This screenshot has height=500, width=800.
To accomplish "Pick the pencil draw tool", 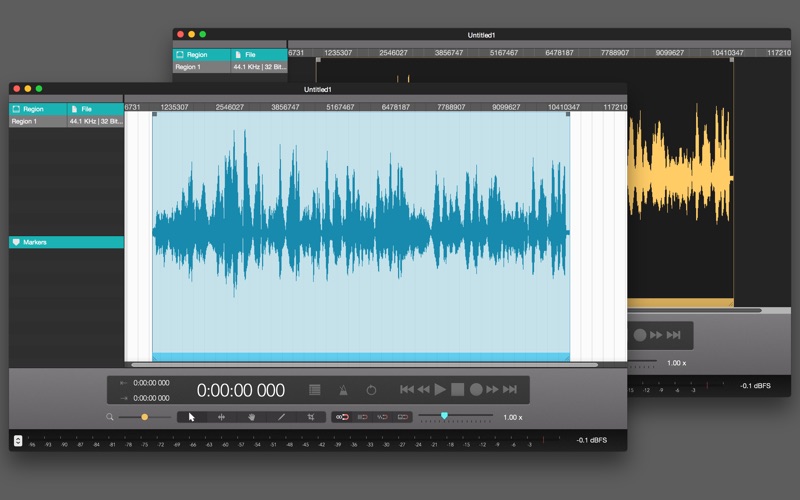I will click(x=281, y=417).
